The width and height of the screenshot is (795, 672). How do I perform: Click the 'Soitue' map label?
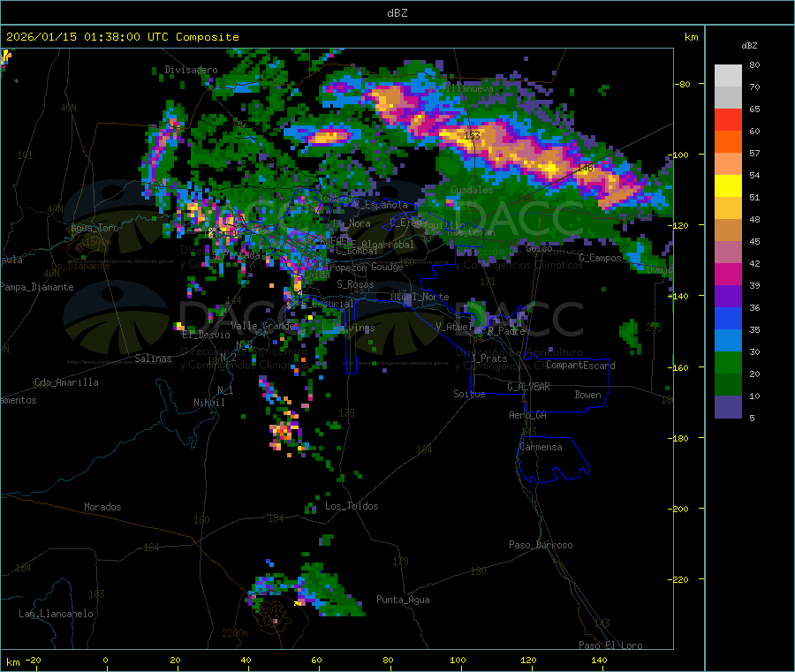469,394
